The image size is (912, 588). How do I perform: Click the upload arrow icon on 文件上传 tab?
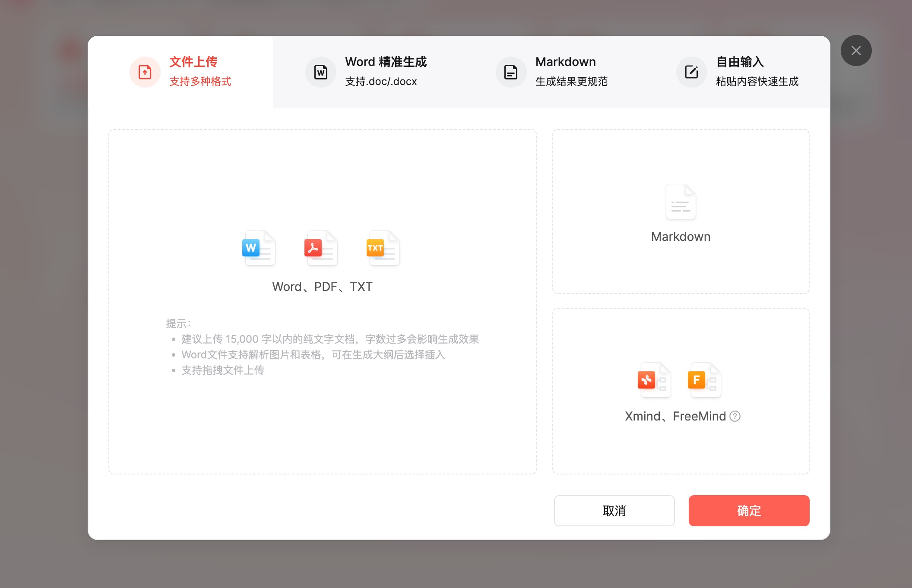click(x=145, y=72)
